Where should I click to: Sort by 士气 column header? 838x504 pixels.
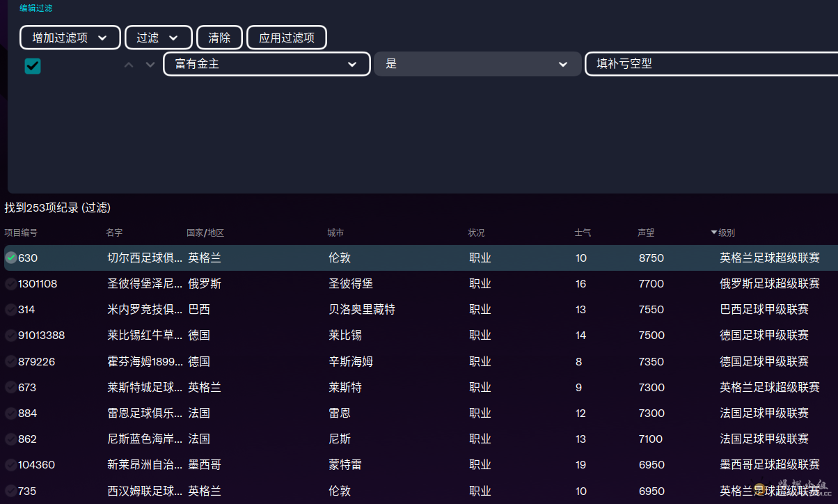pyautogui.click(x=583, y=233)
